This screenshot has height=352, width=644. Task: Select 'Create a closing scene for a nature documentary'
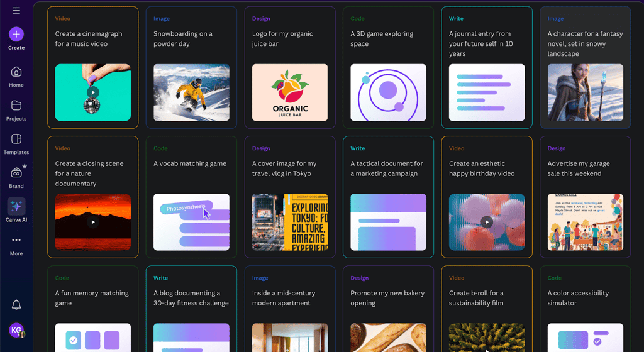pyautogui.click(x=89, y=173)
